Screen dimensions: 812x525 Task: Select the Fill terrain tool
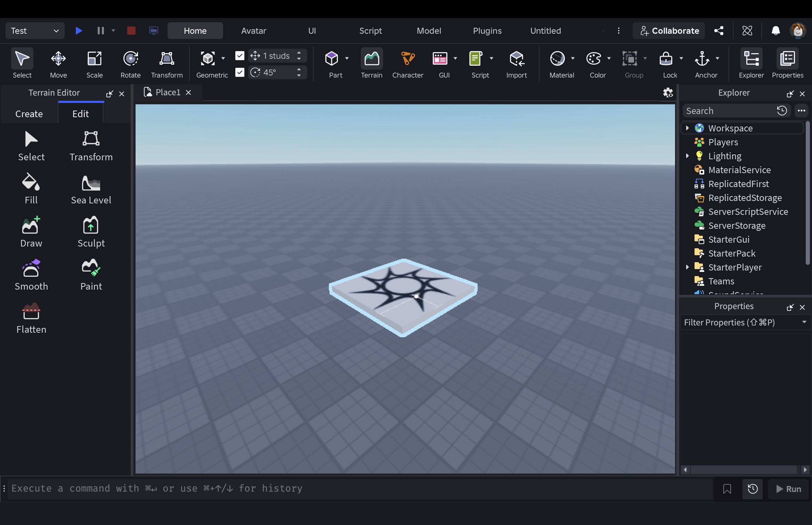point(31,188)
